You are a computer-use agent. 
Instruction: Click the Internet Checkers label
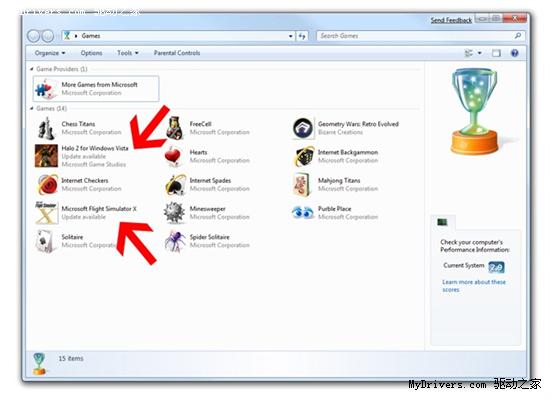pos(85,180)
